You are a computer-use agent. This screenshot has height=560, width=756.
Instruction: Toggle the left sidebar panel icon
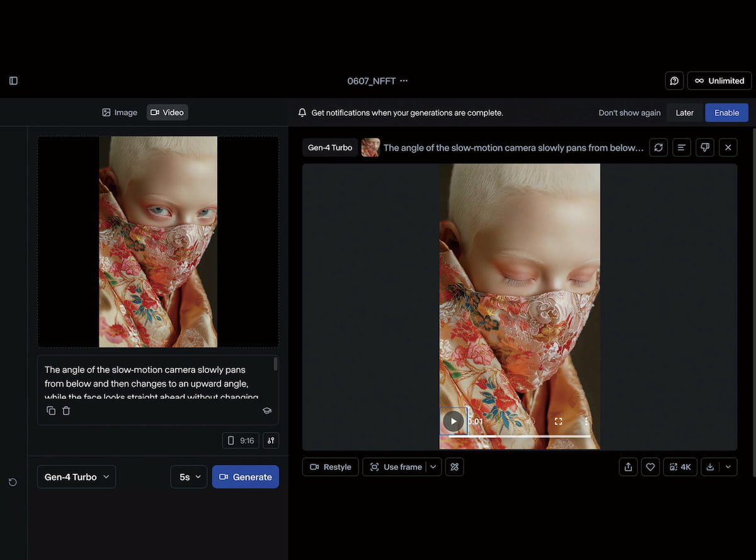pos(13,81)
